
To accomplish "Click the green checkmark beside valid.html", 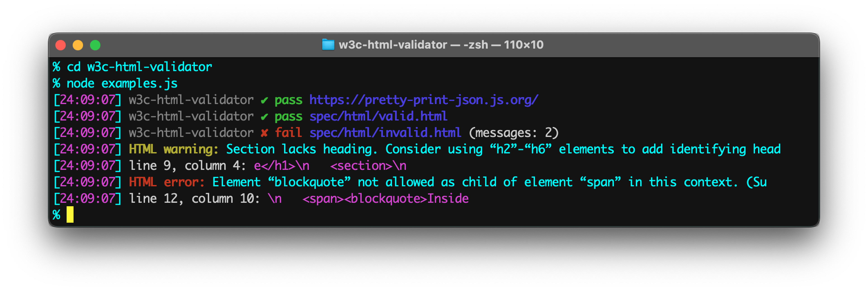I will pyautogui.click(x=264, y=117).
